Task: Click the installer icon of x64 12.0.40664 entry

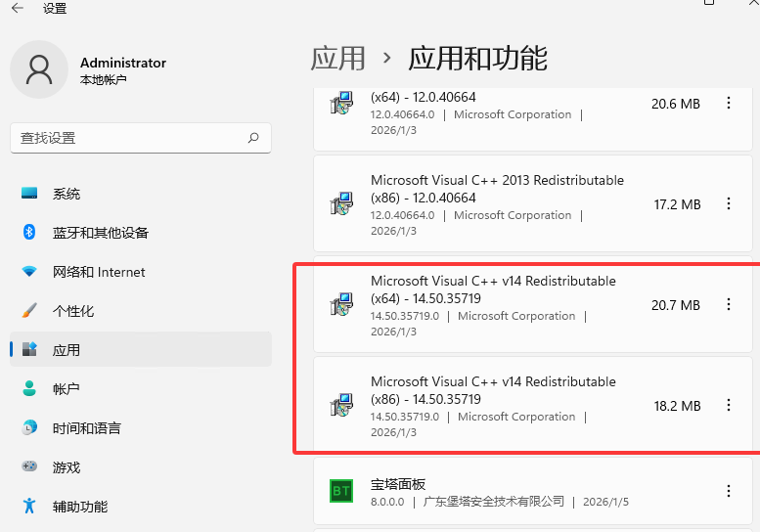Action: (x=341, y=103)
